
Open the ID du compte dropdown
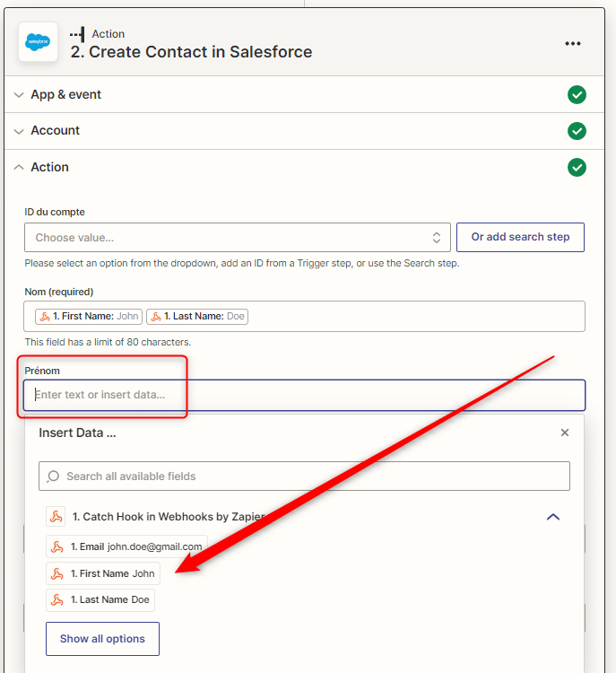pyautogui.click(x=238, y=238)
